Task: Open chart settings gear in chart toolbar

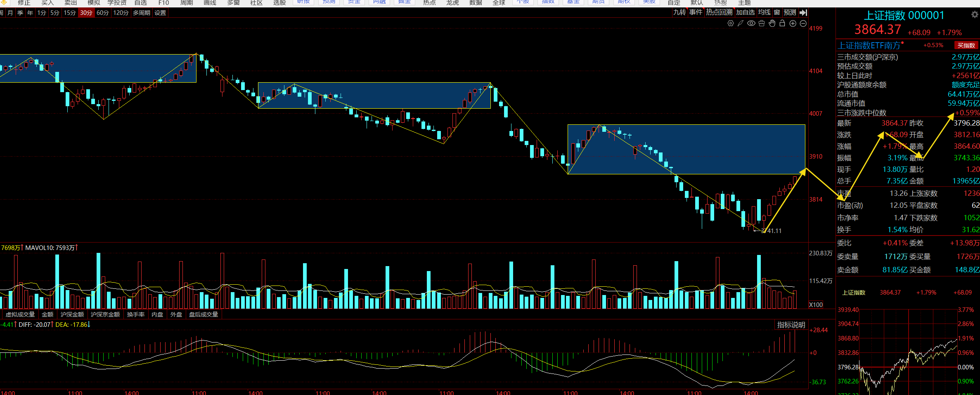Action: (x=731, y=24)
